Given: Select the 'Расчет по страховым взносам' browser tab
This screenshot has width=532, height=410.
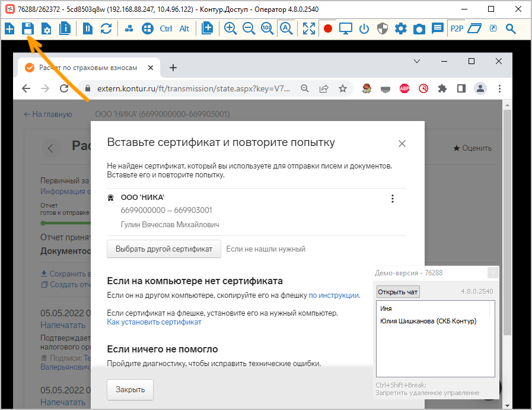Looking at the screenshot, I should click(x=88, y=68).
